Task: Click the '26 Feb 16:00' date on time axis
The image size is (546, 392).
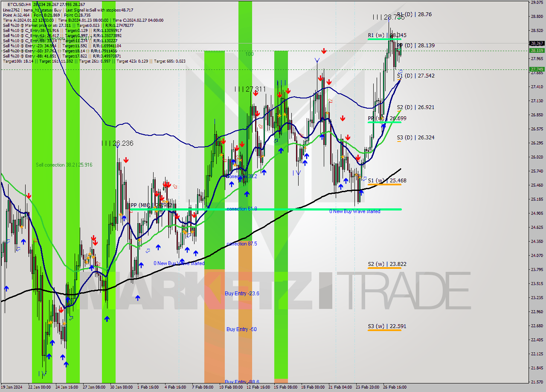Action: point(395,387)
